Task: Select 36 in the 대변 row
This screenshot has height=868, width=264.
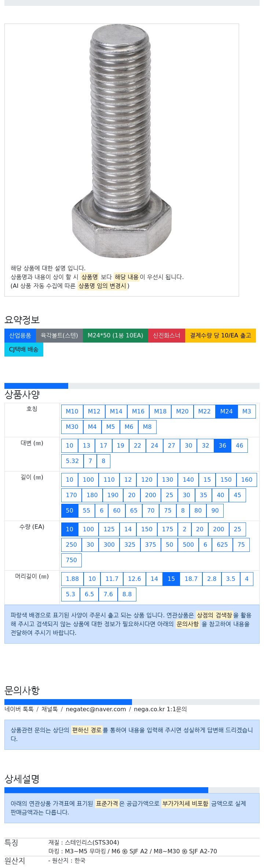Action: (222, 445)
